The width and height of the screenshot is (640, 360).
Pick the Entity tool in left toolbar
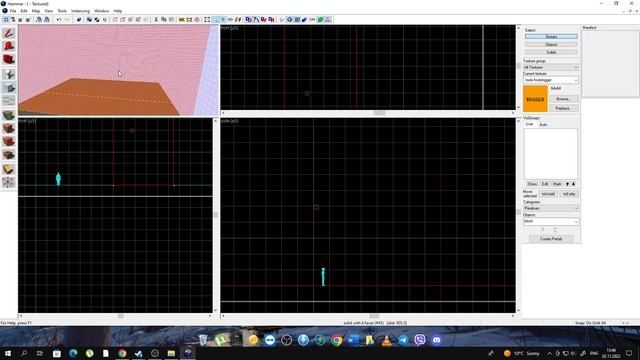[x=9, y=74]
